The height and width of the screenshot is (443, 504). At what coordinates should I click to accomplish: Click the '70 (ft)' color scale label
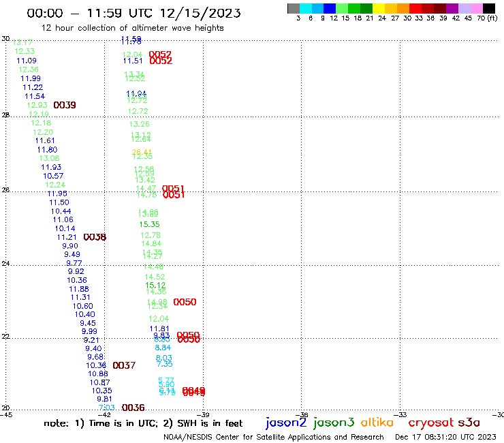click(x=487, y=18)
